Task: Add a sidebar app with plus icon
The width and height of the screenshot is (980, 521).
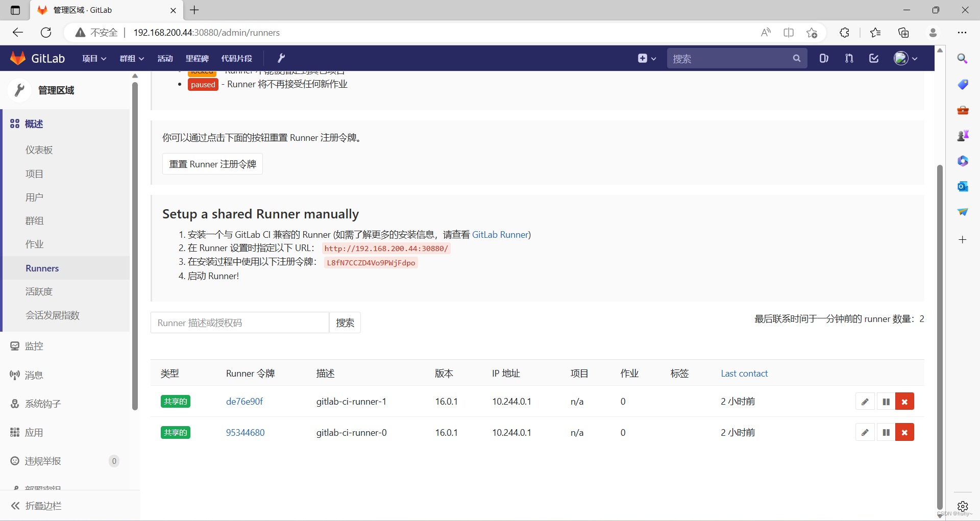Action: click(963, 239)
